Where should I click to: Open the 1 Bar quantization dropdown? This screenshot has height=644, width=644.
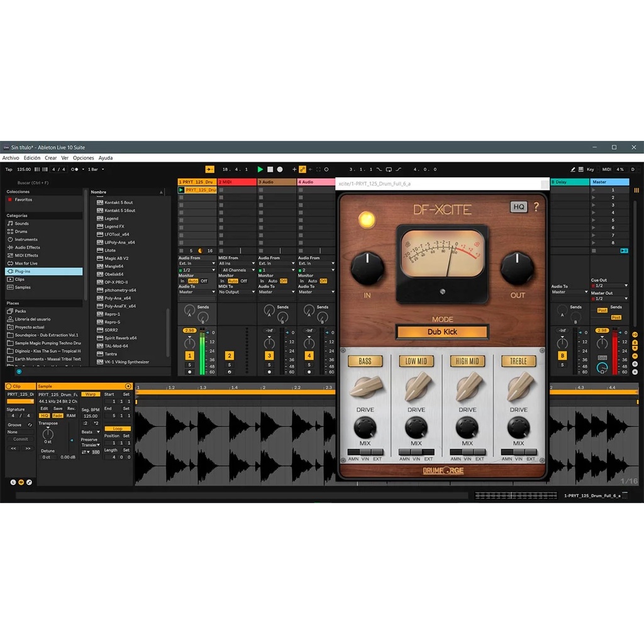[x=96, y=169]
